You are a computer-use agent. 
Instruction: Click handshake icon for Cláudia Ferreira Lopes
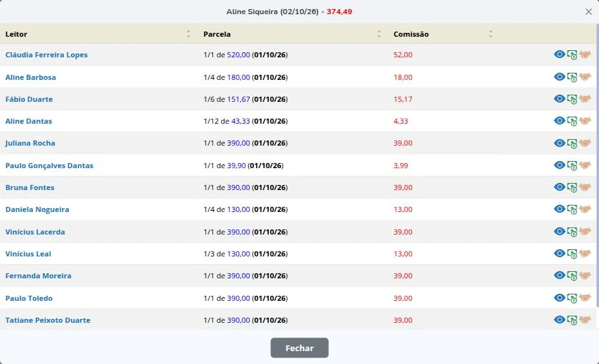pyautogui.click(x=585, y=55)
